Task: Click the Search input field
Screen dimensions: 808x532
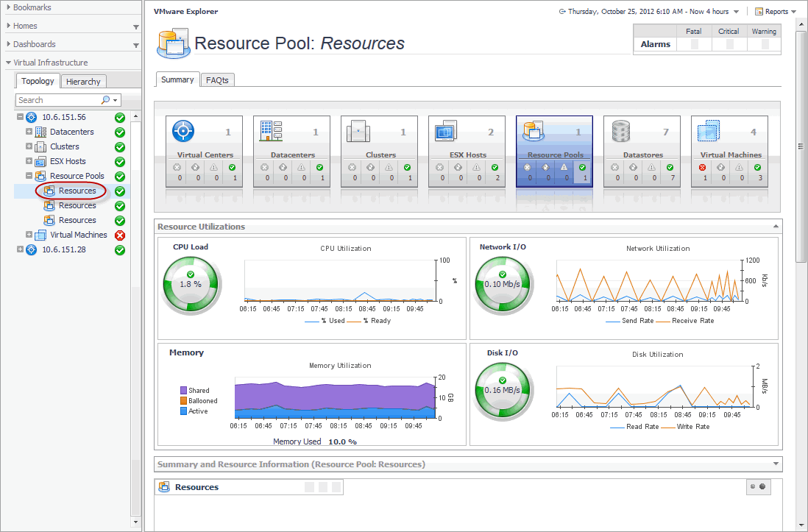Action: [x=57, y=100]
